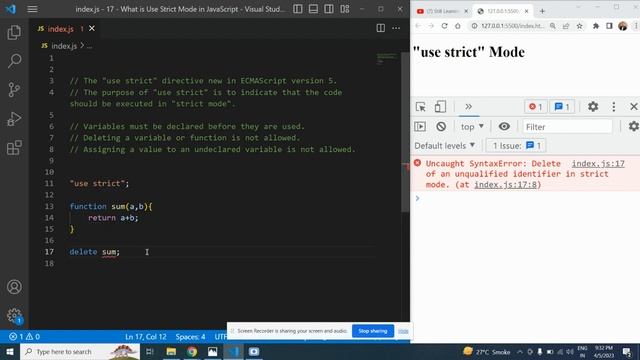Open the Explorer view in activity bar
This screenshot has width=640, height=360.
14,32
